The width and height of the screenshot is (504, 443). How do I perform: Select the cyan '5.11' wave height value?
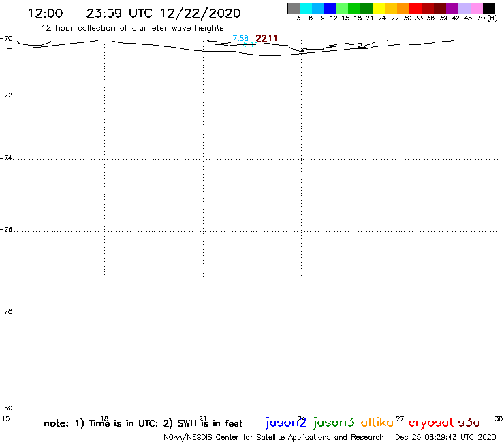pos(251,44)
